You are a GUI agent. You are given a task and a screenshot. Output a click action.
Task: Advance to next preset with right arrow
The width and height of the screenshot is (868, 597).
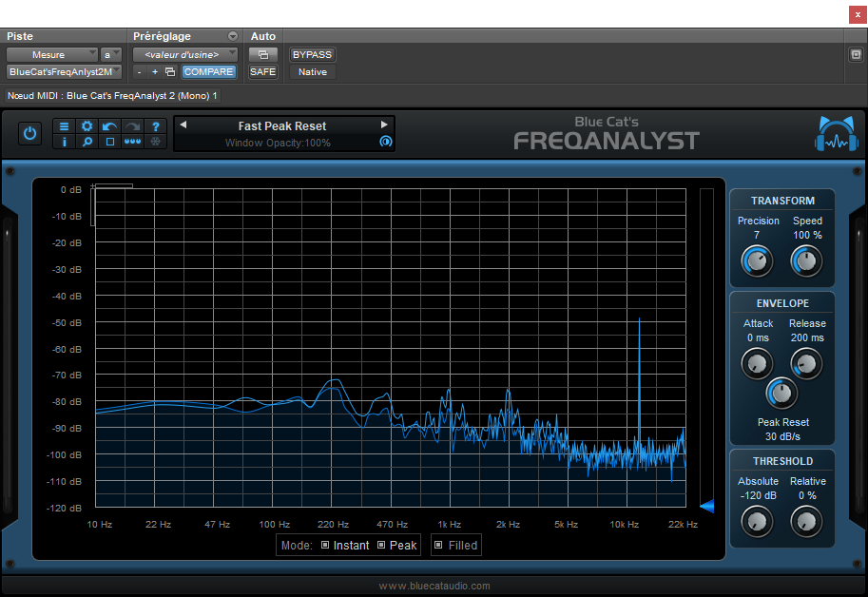coord(384,125)
